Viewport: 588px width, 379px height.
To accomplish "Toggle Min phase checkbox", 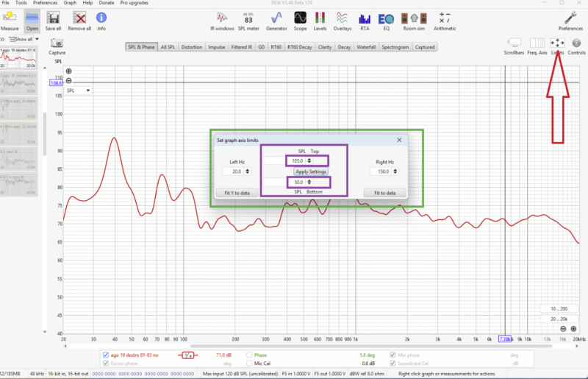I will click(392, 355).
